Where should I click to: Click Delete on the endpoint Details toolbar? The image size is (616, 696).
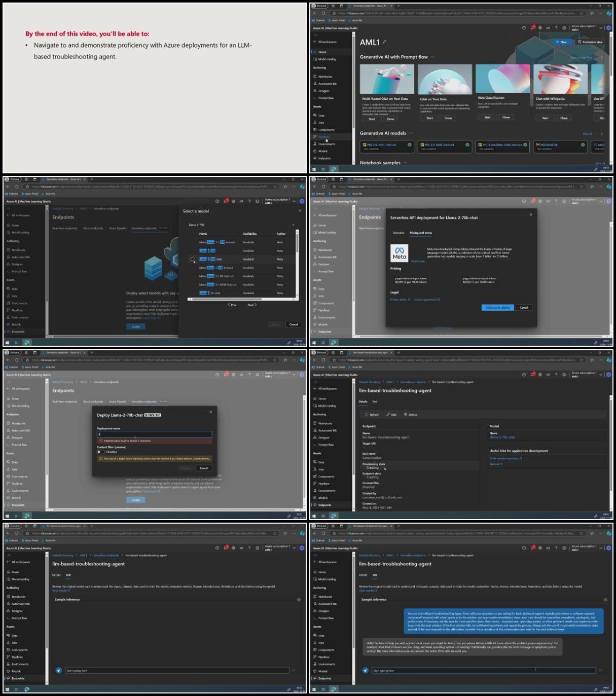click(411, 415)
